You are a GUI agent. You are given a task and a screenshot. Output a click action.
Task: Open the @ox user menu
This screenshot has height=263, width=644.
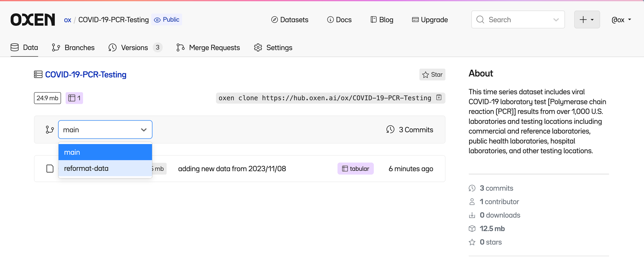click(x=621, y=20)
